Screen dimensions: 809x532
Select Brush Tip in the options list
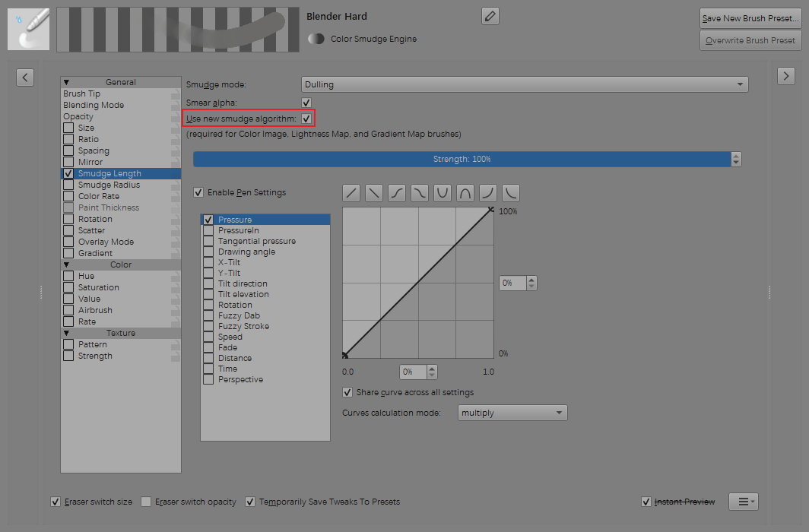pyautogui.click(x=121, y=93)
